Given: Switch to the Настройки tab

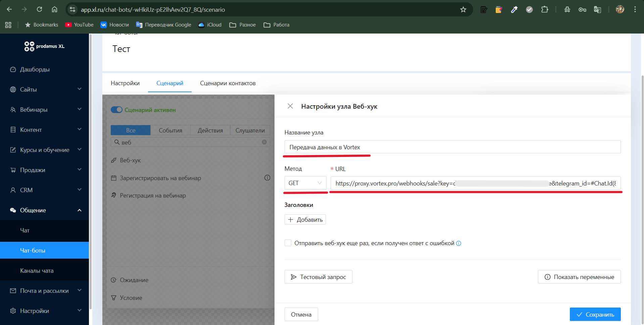Looking at the screenshot, I should click(125, 83).
